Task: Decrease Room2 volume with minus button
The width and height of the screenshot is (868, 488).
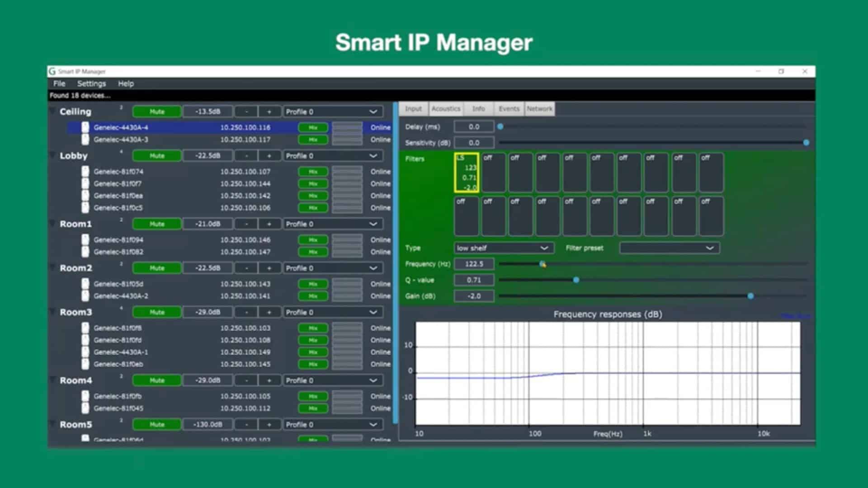Action: click(246, 268)
